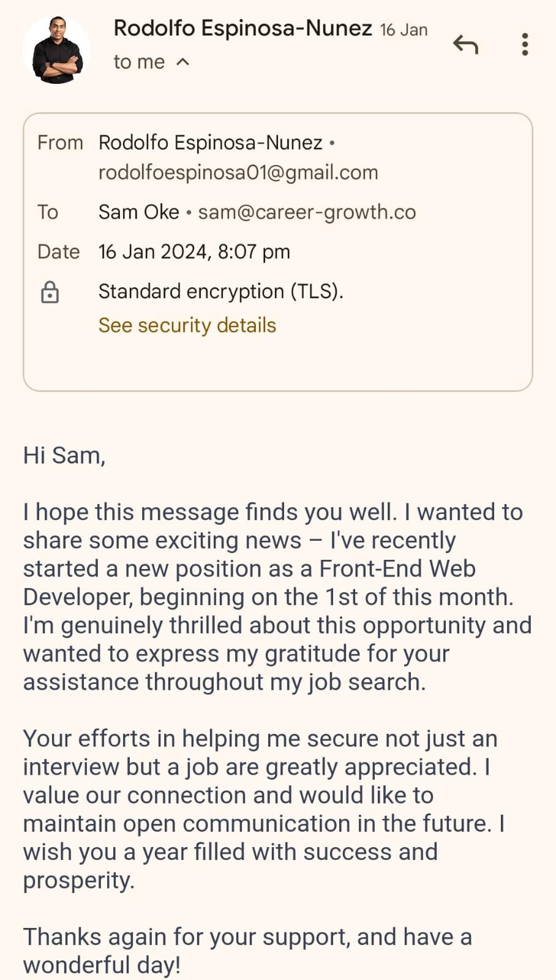Tap the rodolfoespinosa01@gmail.com sender address

click(238, 173)
